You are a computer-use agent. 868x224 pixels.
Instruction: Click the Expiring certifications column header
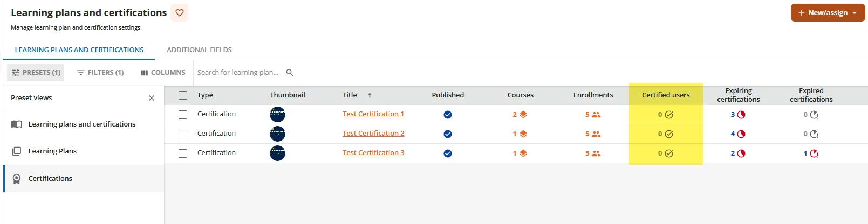[x=739, y=95]
